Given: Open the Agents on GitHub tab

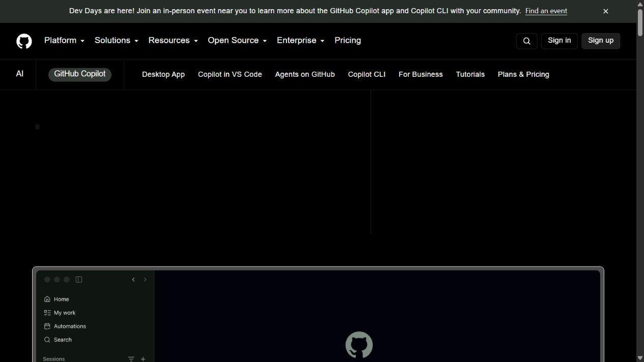Looking at the screenshot, I should (x=305, y=74).
